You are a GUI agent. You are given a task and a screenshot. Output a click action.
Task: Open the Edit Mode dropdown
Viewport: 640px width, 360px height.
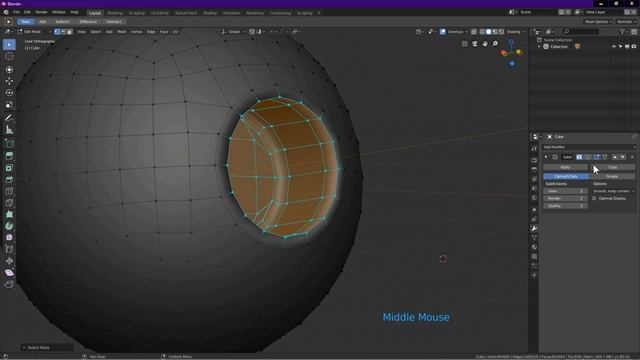pos(34,31)
